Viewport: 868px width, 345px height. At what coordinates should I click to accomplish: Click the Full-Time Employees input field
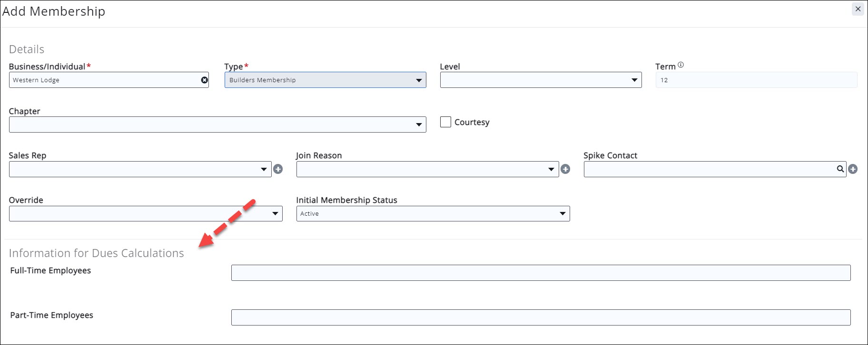point(541,273)
